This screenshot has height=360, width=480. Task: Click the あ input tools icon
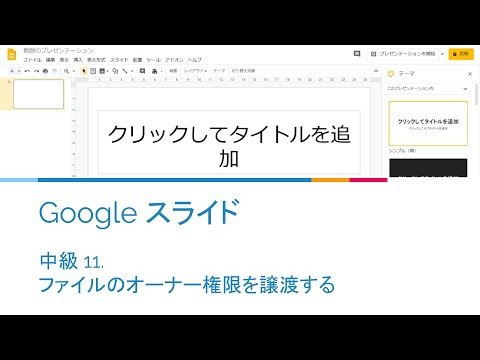point(154,71)
